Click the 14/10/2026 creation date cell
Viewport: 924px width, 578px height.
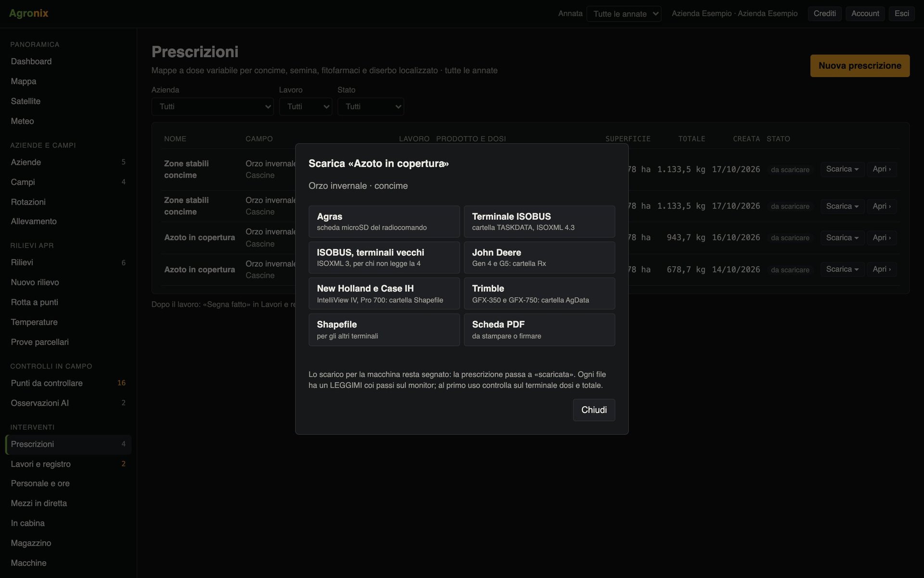(x=736, y=270)
